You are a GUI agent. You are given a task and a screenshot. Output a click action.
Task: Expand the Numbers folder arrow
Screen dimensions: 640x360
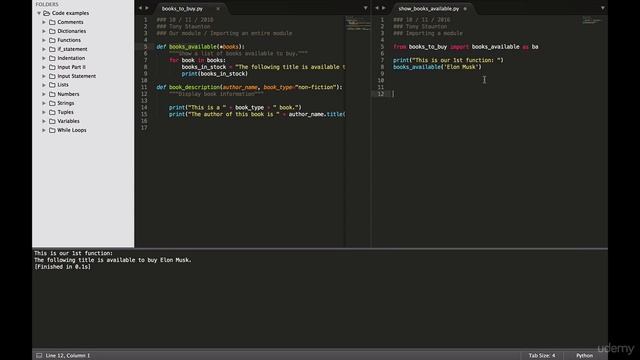tap(44, 94)
